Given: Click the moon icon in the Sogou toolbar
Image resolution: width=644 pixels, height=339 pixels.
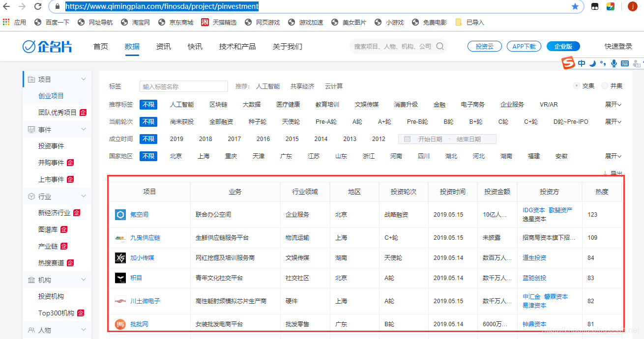Looking at the screenshot, I should click(x=593, y=63).
